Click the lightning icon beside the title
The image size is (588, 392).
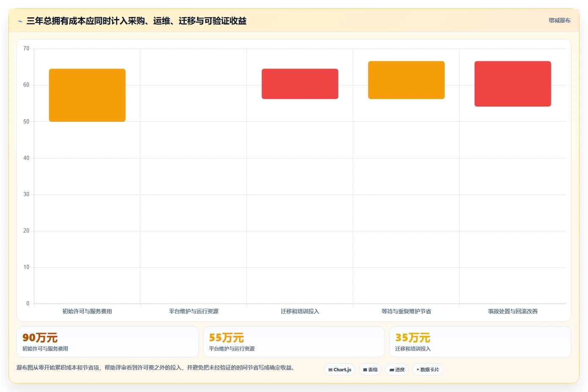(x=20, y=21)
